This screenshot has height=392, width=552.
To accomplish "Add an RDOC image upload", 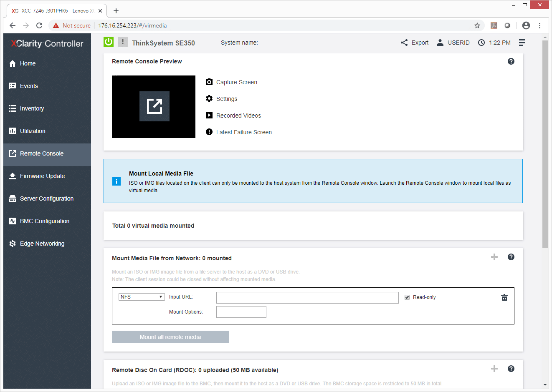I will tap(494, 369).
